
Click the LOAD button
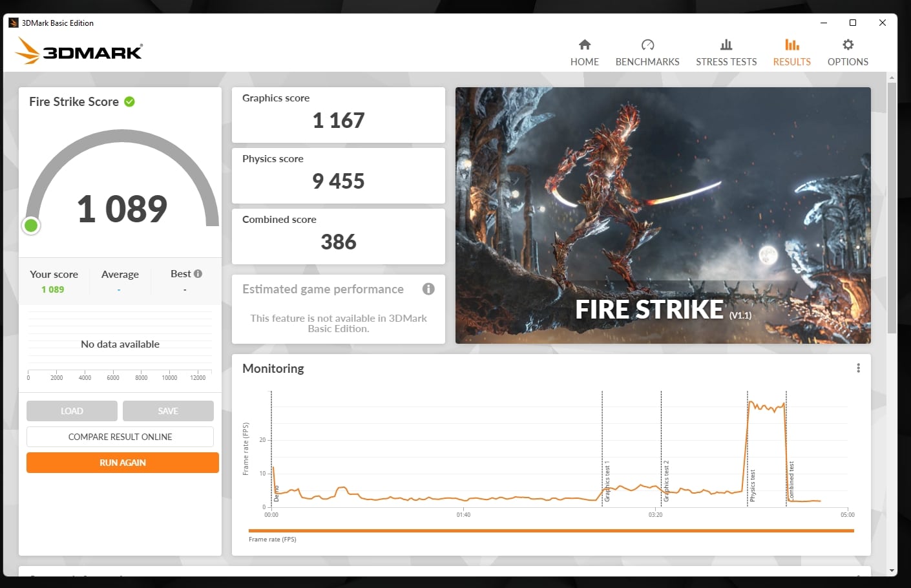pyautogui.click(x=72, y=411)
